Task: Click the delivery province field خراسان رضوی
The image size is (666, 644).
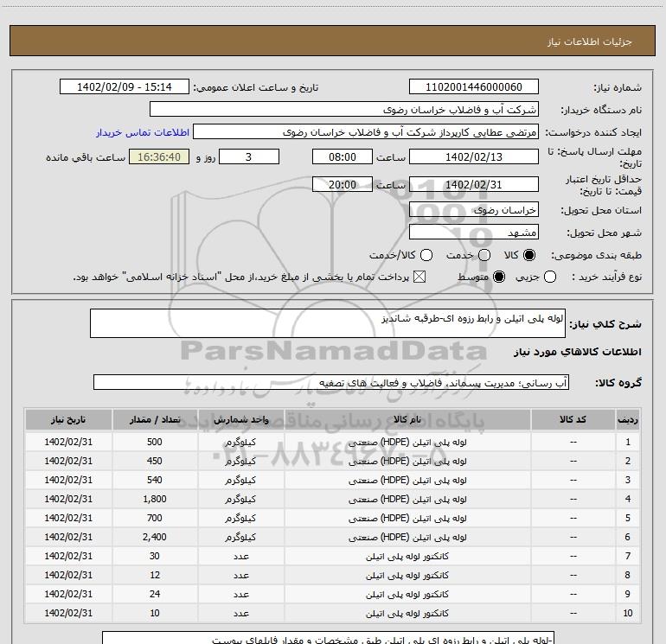Action: [474, 209]
